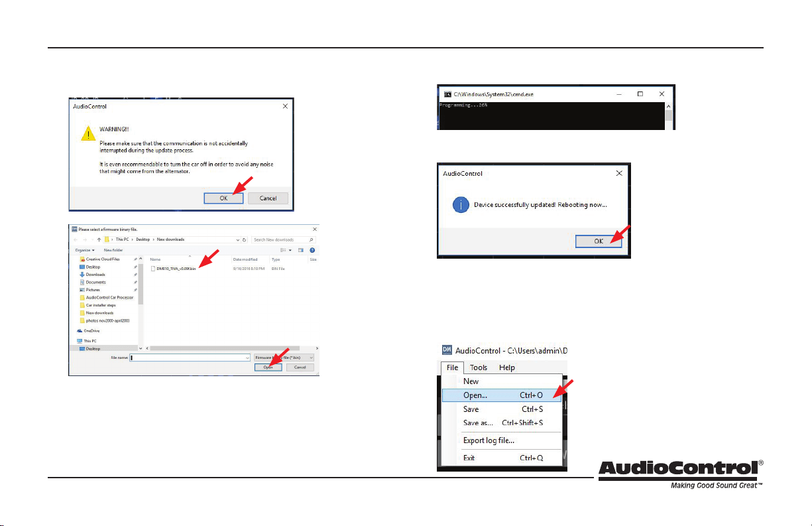Screen dimensions: 812x526
Task: Choose New from the File menu
Action: [501, 381]
